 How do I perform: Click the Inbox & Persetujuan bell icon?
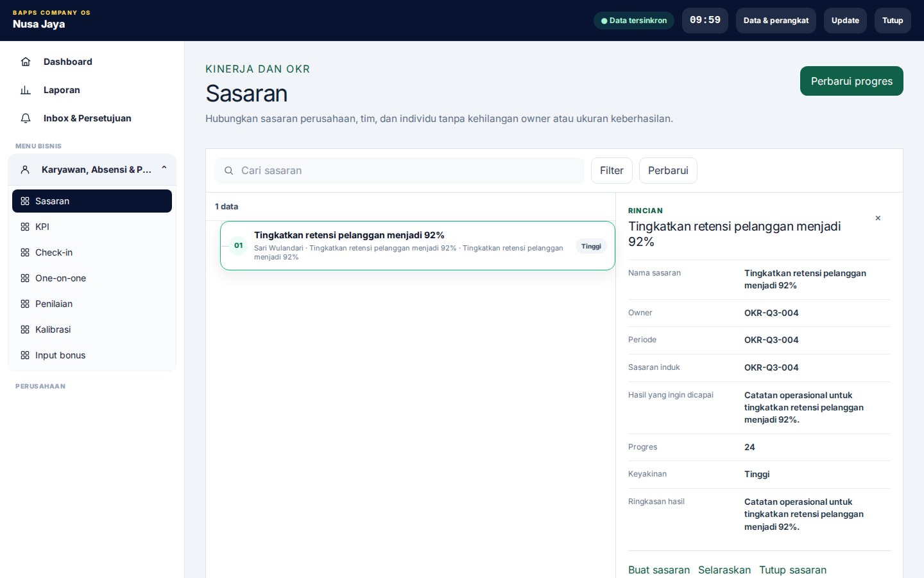click(26, 118)
